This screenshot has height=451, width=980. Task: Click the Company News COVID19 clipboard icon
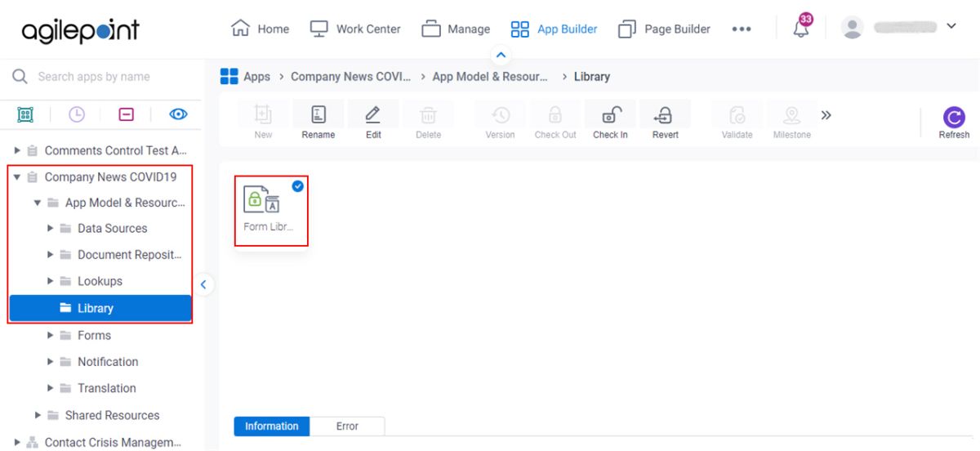pyautogui.click(x=33, y=176)
